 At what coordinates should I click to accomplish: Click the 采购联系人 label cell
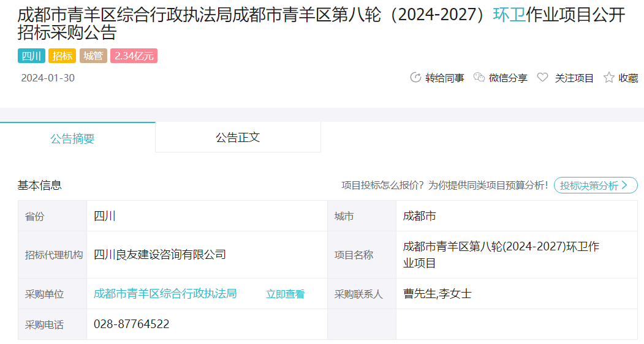click(362, 294)
